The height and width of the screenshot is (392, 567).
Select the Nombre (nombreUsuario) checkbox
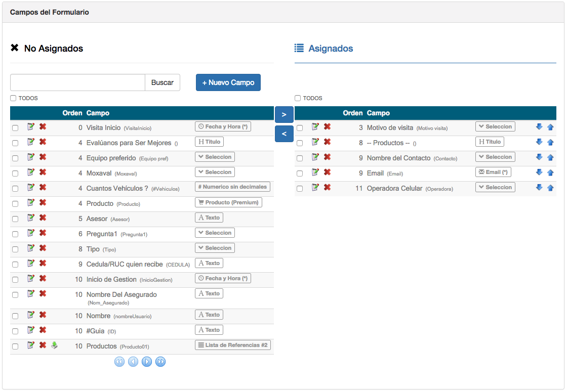coord(15,316)
